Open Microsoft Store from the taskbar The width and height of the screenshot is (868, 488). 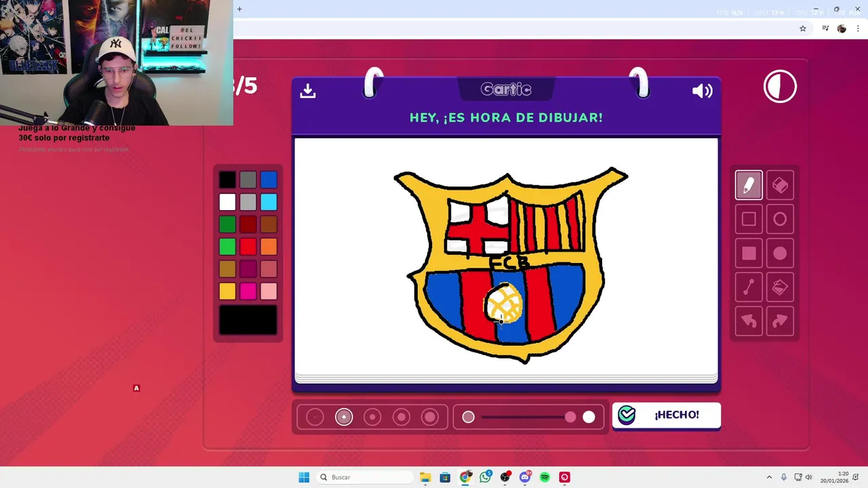click(x=445, y=477)
